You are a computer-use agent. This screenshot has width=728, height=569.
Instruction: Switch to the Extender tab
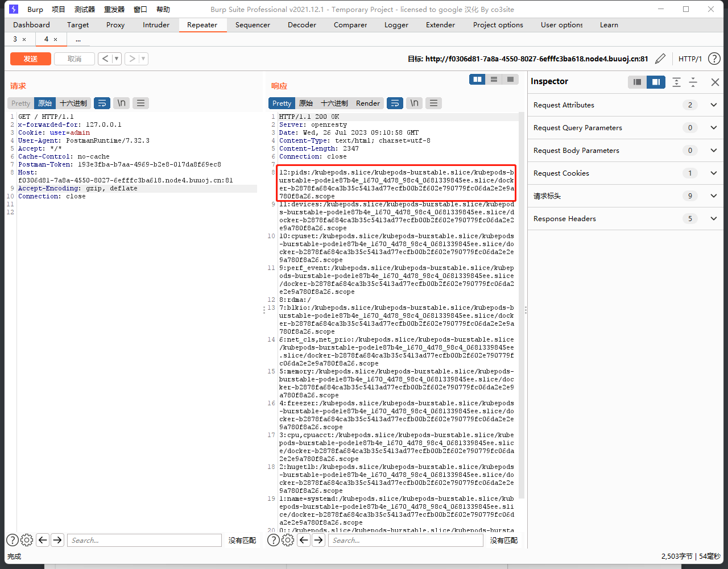(440, 25)
